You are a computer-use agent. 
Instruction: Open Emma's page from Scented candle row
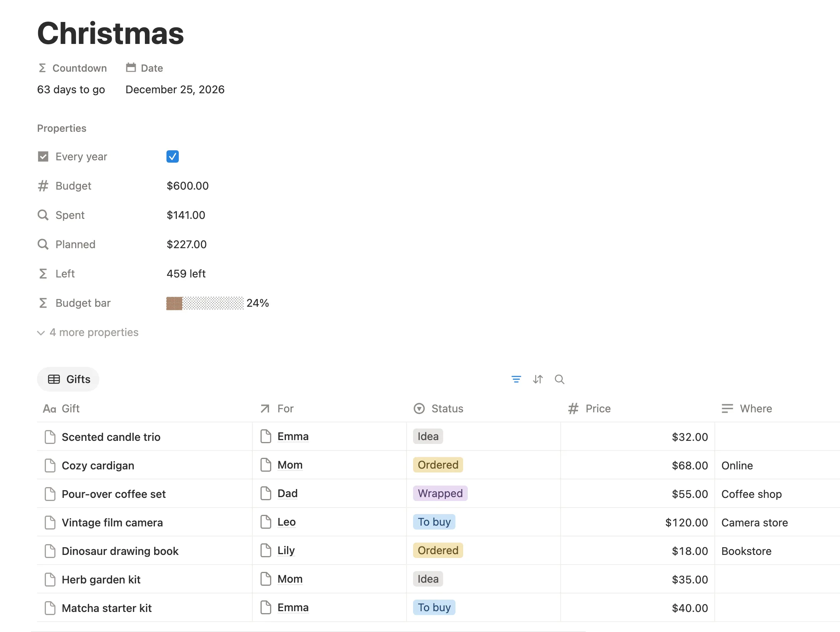point(293,436)
